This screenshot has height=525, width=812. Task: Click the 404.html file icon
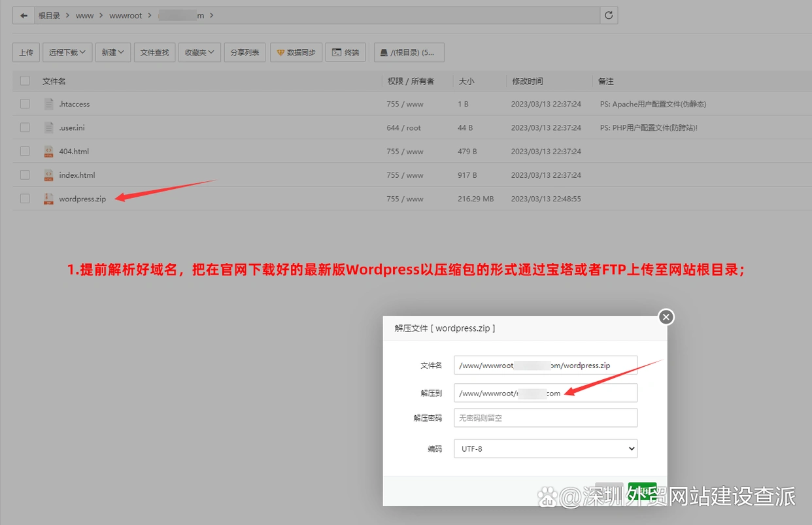pos(49,152)
